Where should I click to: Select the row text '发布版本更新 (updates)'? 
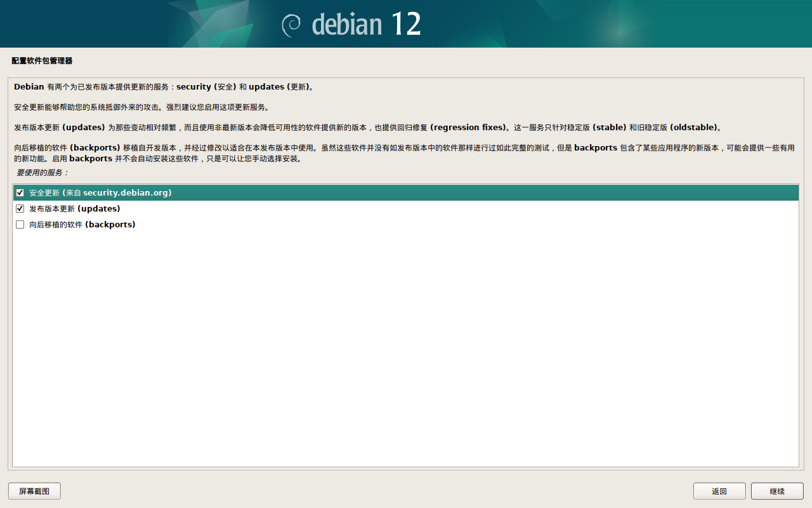tap(75, 208)
